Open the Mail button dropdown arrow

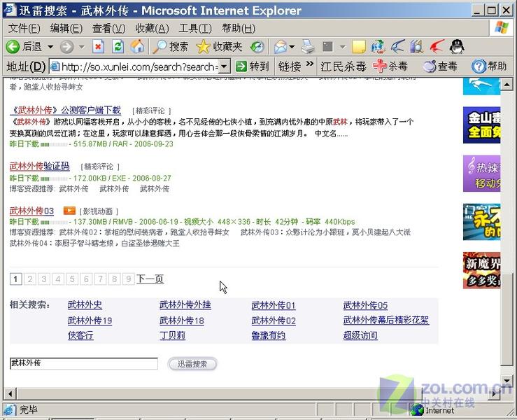pos(292,47)
